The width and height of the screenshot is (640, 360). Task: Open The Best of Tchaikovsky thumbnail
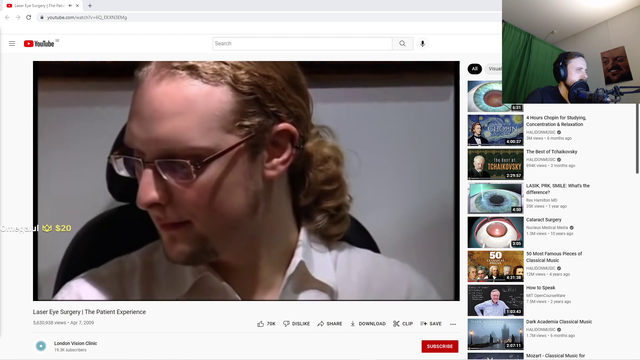click(x=496, y=164)
